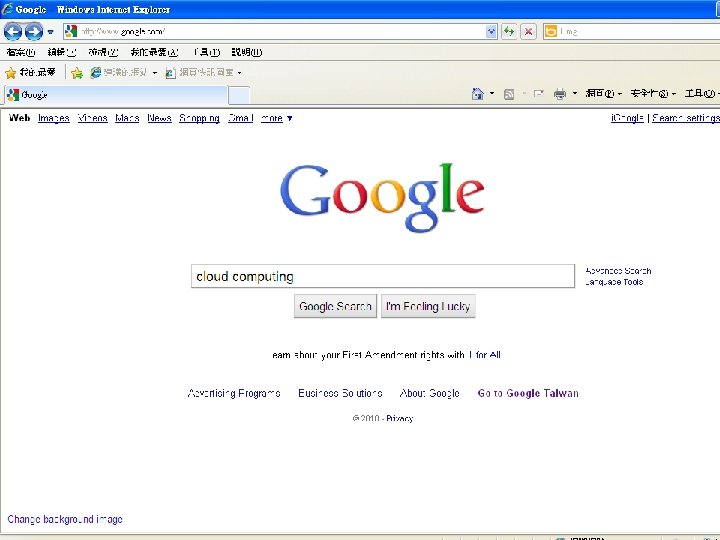This screenshot has width=720, height=540.
Task: Click the Google Search button
Action: (x=335, y=306)
